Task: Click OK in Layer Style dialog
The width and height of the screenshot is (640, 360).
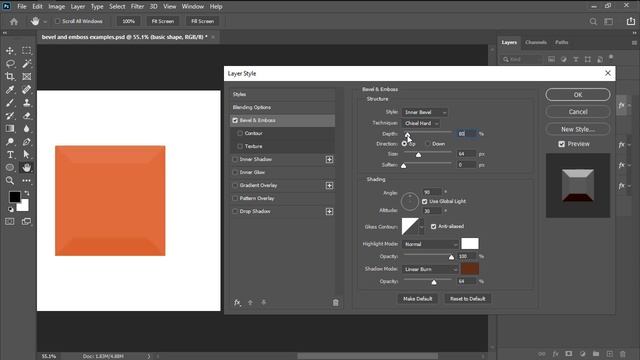Action: tap(578, 95)
